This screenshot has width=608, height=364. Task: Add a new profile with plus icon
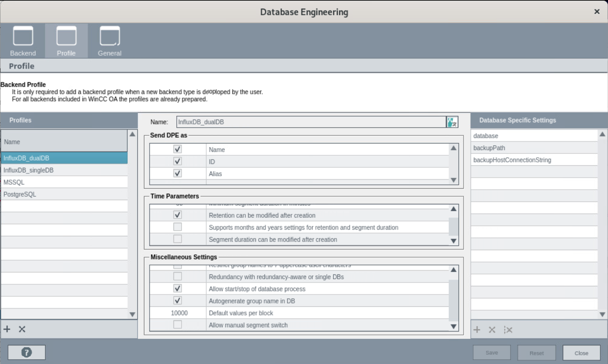point(7,329)
